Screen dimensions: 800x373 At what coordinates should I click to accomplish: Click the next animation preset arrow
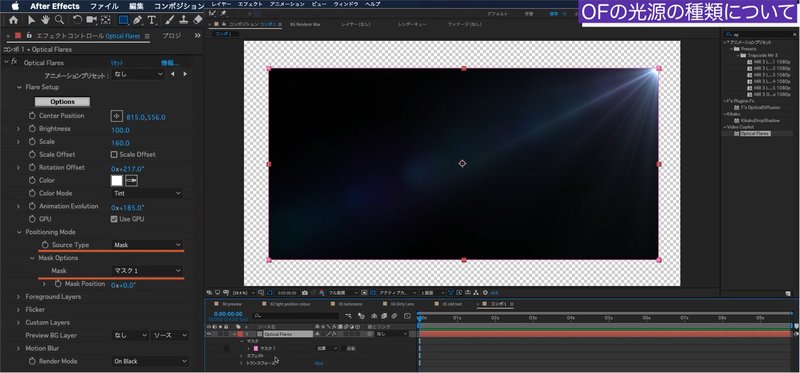click(185, 74)
